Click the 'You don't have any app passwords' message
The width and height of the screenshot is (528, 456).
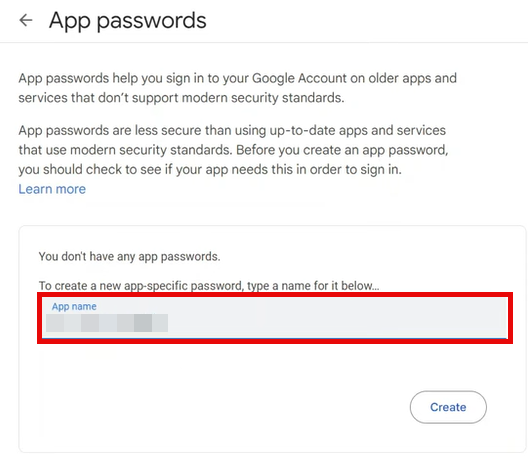[x=129, y=257]
